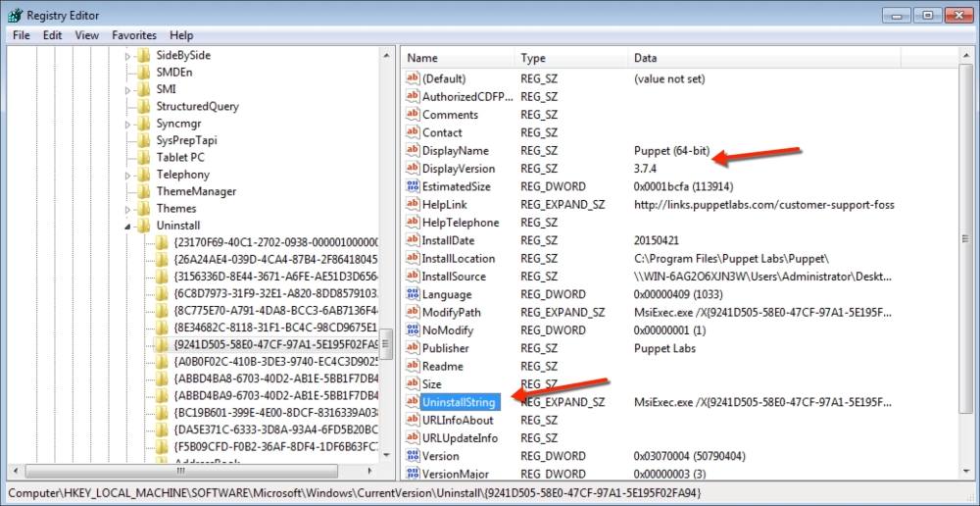The width and height of the screenshot is (980, 506).
Task: Open the File menu
Action: [x=22, y=35]
